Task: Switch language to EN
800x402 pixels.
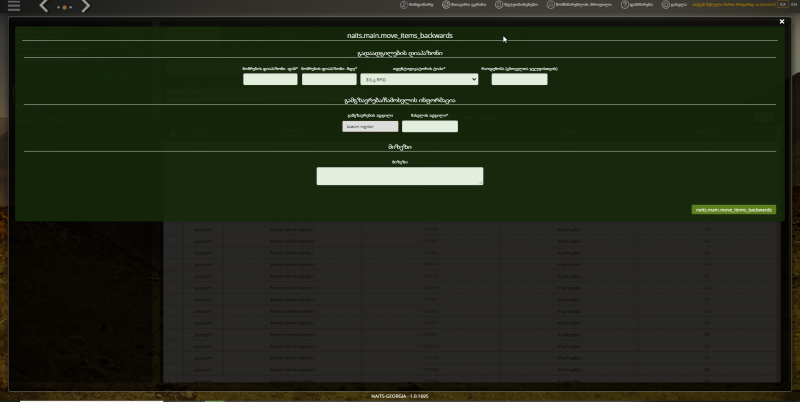Action: tap(794, 5)
